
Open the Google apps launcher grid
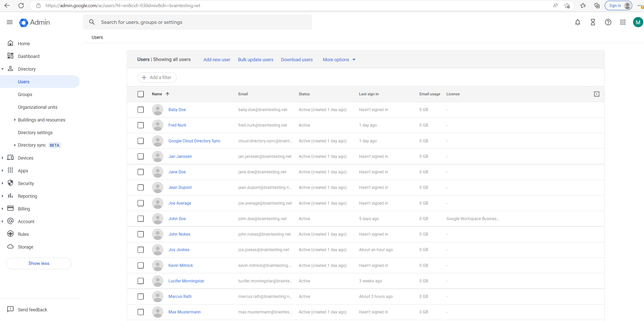(623, 22)
